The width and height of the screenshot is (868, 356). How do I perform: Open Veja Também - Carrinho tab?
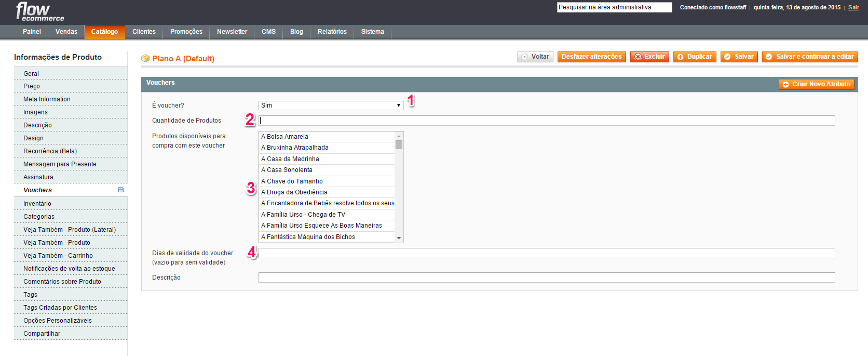pos(71,256)
